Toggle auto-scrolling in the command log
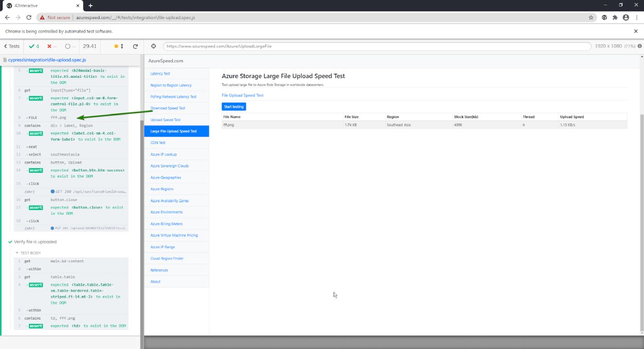 coord(117,46)
